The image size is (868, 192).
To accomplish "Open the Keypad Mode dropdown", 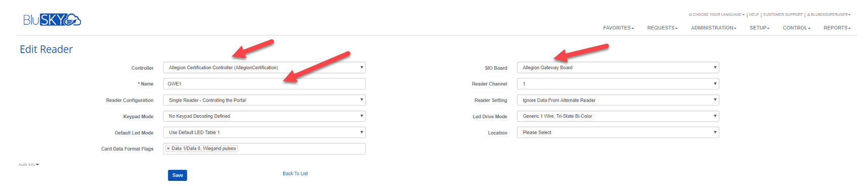I will click(x=264, y=116).
